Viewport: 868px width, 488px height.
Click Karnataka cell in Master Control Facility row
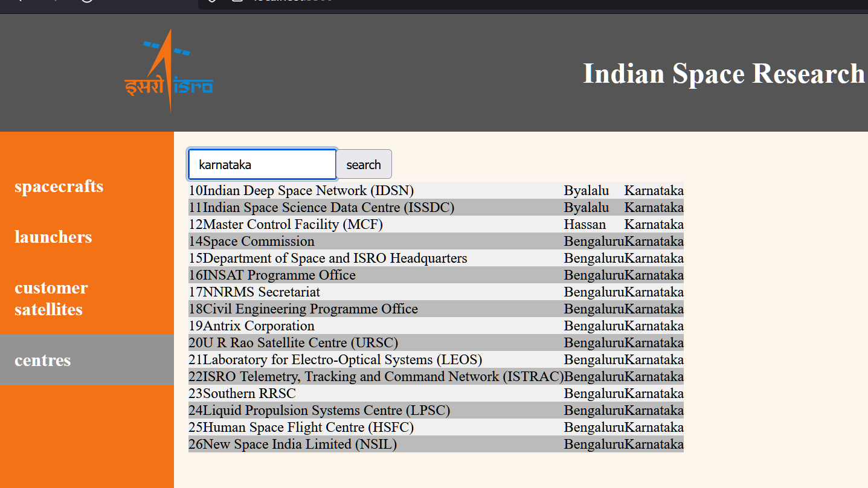coord(654,224)
